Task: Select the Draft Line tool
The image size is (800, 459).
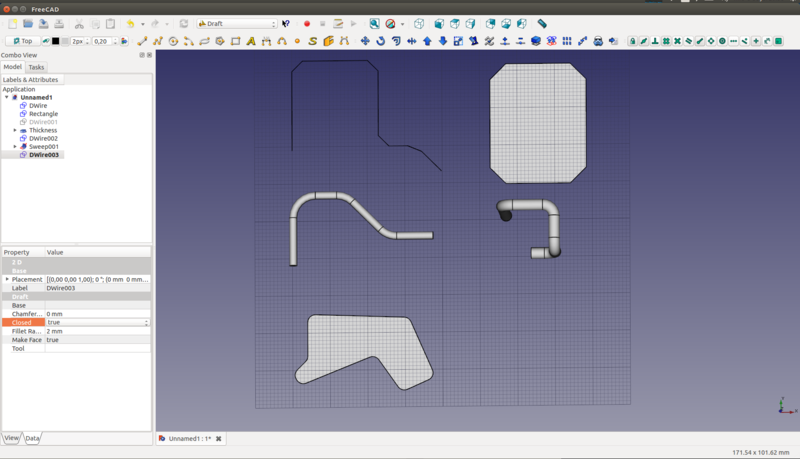Action: 142,41
